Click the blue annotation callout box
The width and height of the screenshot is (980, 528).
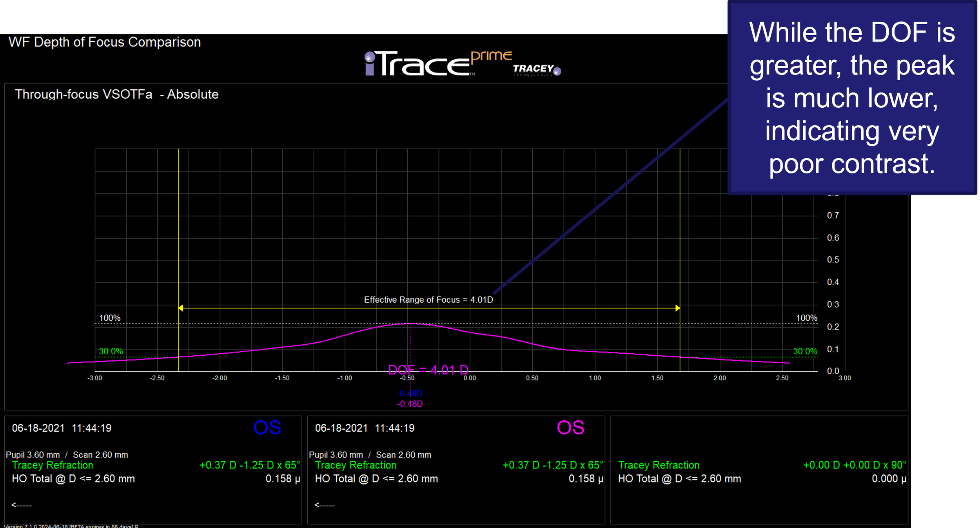[852, 97]
